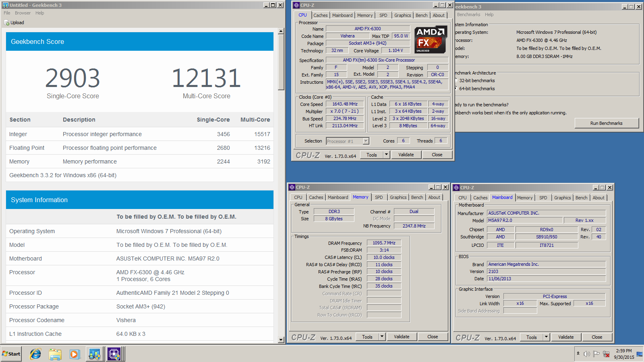
Task: Click Validate in CPU tab CPU-Z window
Action: pos(406,155)
